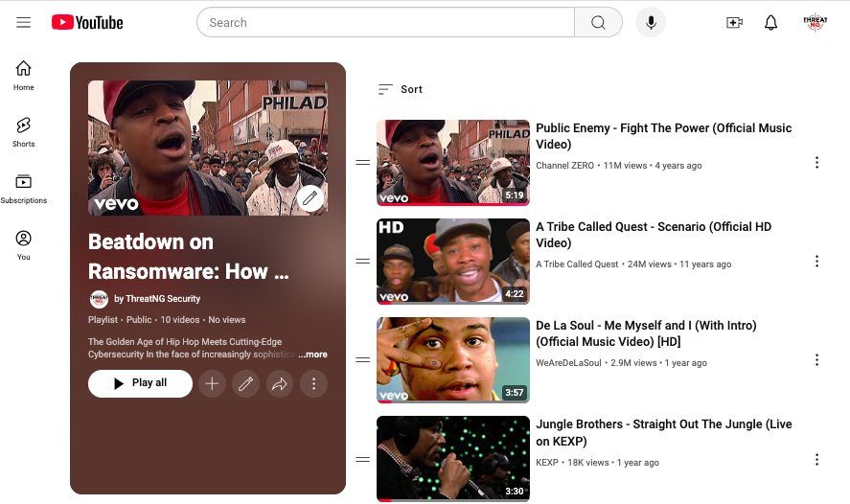Visit the Channel ZERO channel
Image resolution: width=850 pixels, height=504 pixels.
[x=564, y=166]
